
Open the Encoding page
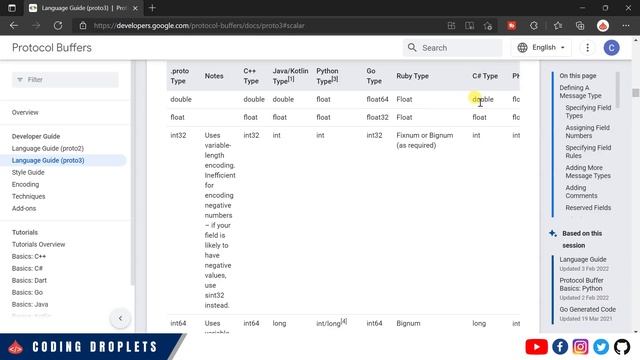25,184
